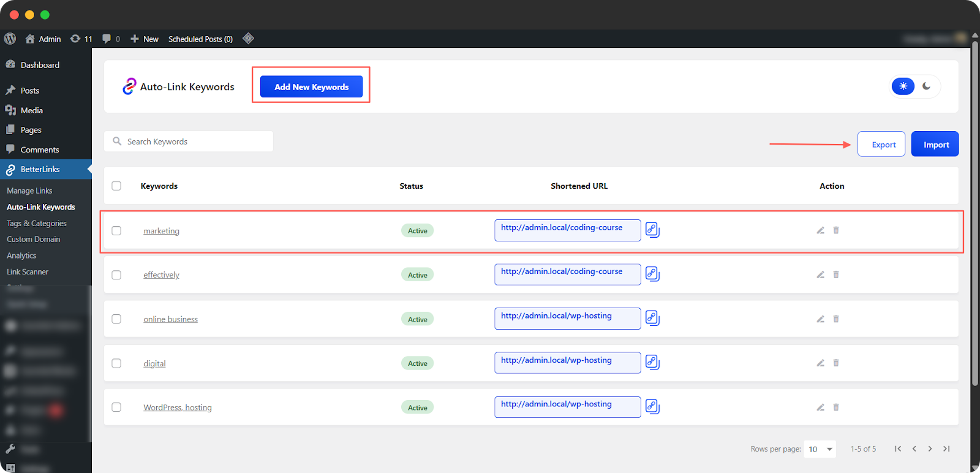Focus the Search Keywords field
The height and width of the screenshot is (473, 980).
[x=189, y=142]
